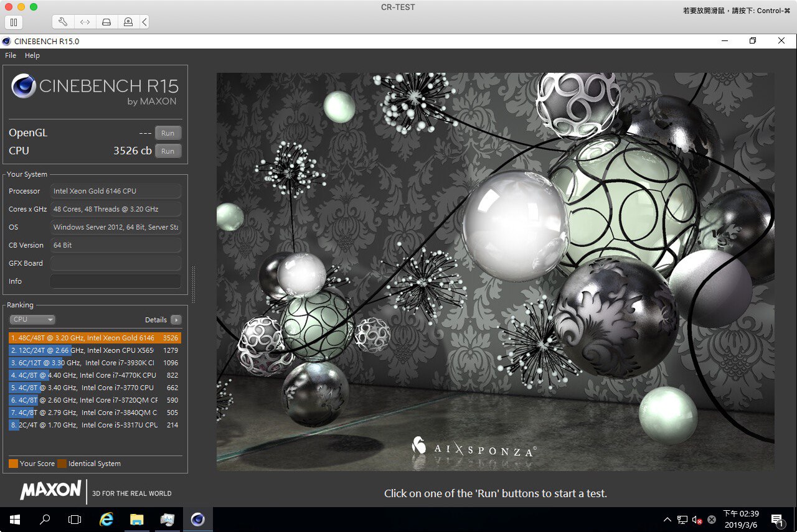The width and height of the screenshot is (797, 532).
Task: Open the taskbar clock and date
Action: 741,520
